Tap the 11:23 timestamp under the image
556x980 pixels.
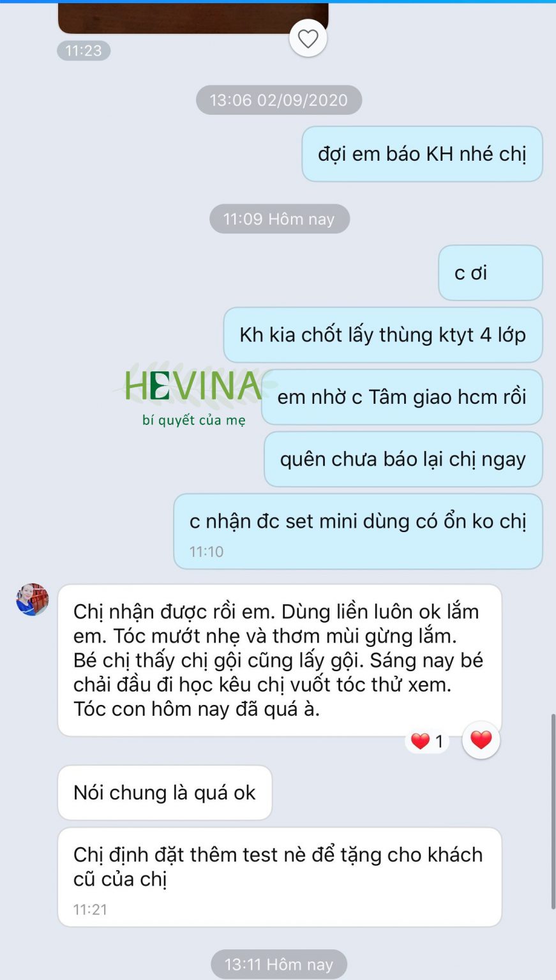84,50
